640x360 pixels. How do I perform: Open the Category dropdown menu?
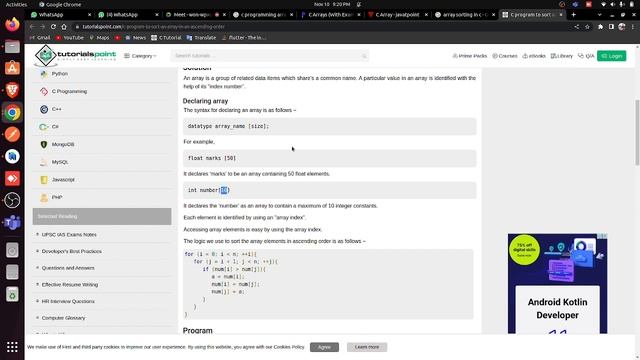point(140,56)
